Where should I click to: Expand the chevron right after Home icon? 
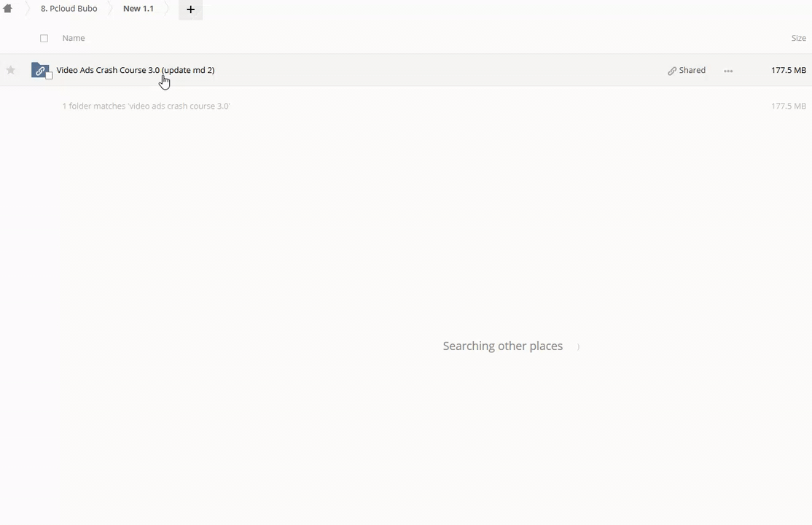[28, 9]
